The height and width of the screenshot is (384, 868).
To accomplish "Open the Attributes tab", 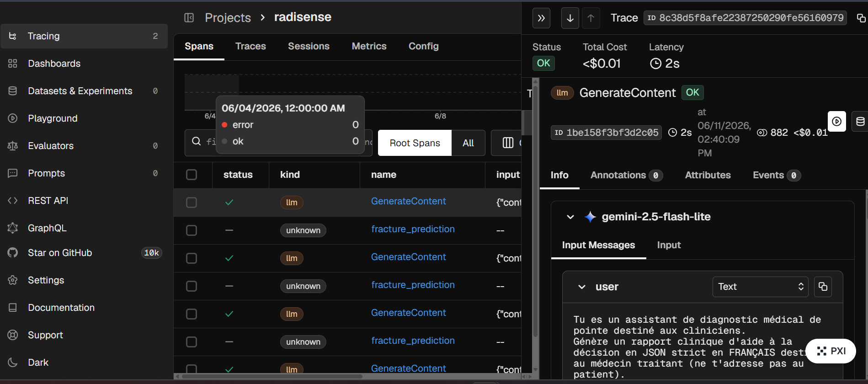I will point(708,175).
